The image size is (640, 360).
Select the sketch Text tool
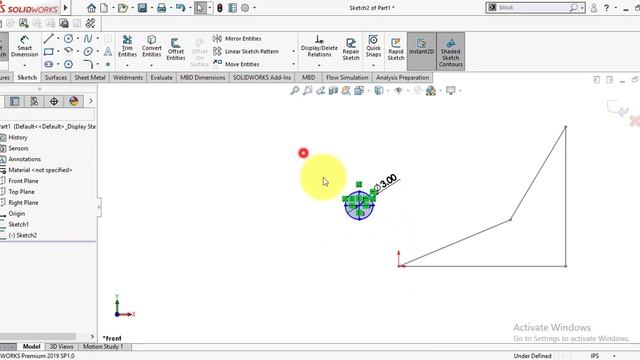point(108,51)
